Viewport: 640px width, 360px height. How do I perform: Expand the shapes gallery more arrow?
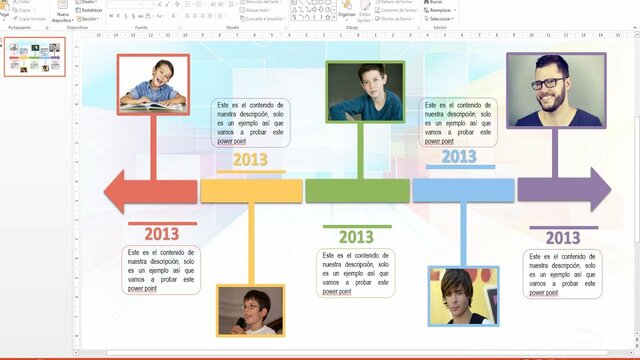pyautogui.click(x=334, y=18)
